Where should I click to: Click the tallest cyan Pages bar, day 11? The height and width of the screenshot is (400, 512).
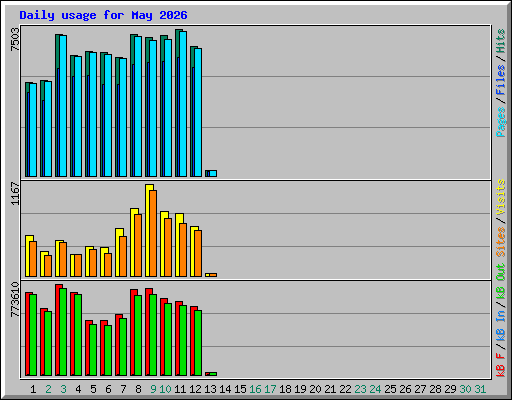point(183,104)
